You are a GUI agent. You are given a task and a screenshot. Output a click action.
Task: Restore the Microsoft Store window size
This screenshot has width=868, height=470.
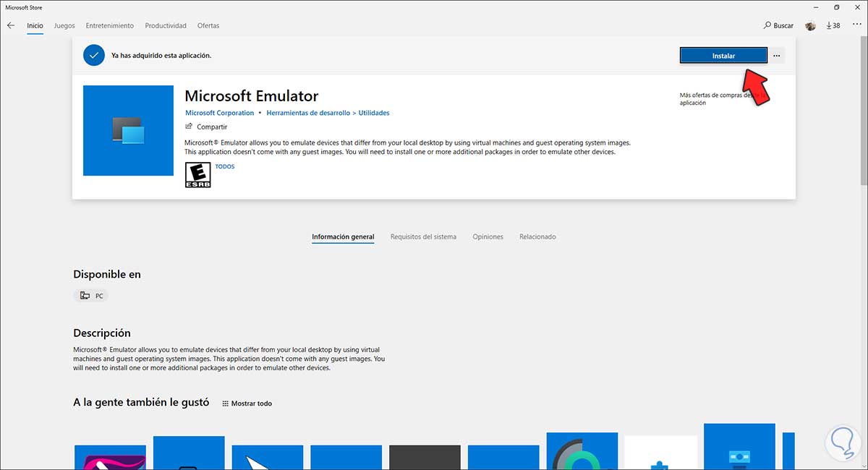[x=837, y=7]
